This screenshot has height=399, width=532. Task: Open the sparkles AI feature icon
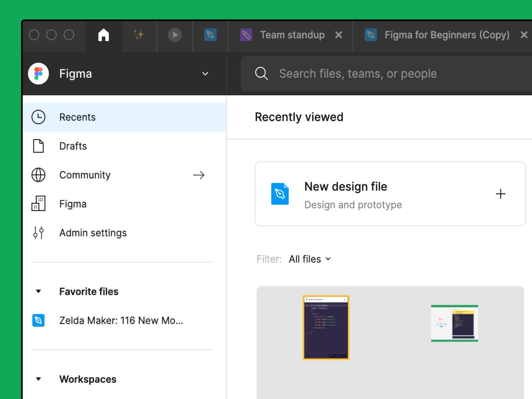[139, 35]
